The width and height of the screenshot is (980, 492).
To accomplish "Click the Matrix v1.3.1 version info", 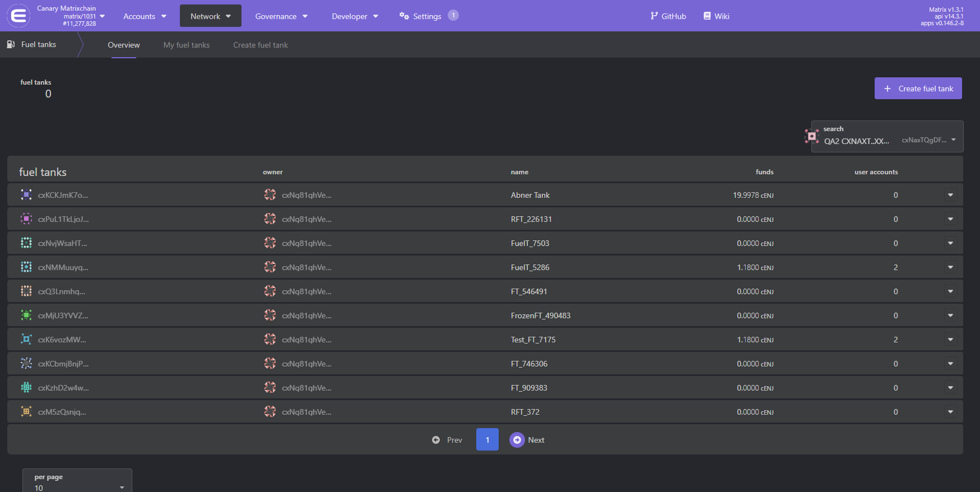I will coord(946,10).
